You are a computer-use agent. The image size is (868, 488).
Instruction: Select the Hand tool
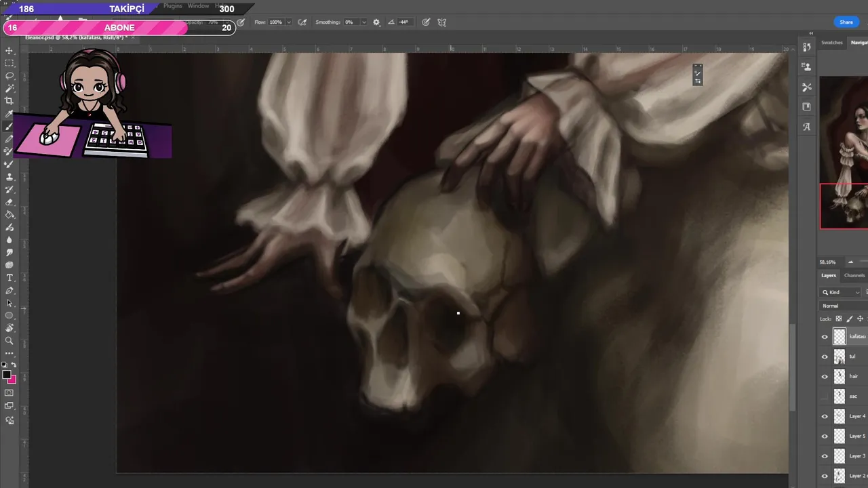pos(9,328)
